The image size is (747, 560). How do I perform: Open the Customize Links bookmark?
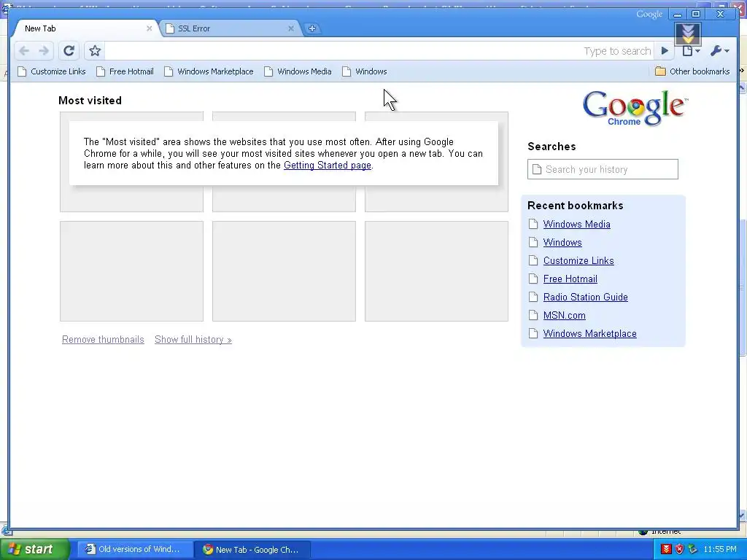52,71
